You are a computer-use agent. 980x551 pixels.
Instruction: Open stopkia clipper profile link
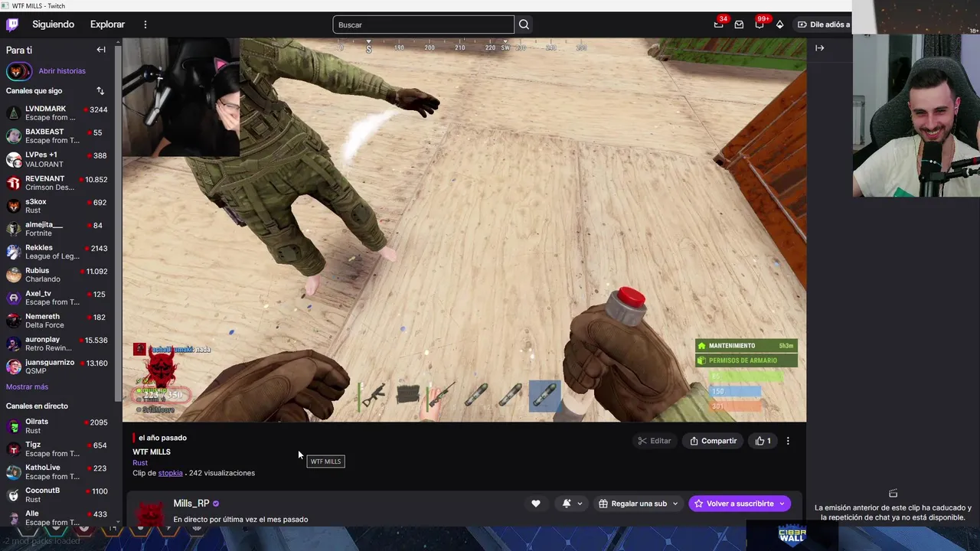coord(170,473)
